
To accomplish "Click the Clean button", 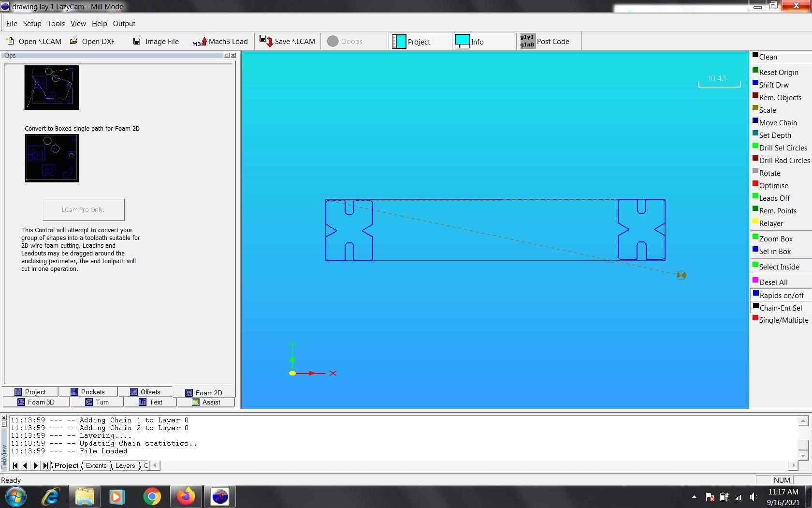I will [x=768, y=57].
